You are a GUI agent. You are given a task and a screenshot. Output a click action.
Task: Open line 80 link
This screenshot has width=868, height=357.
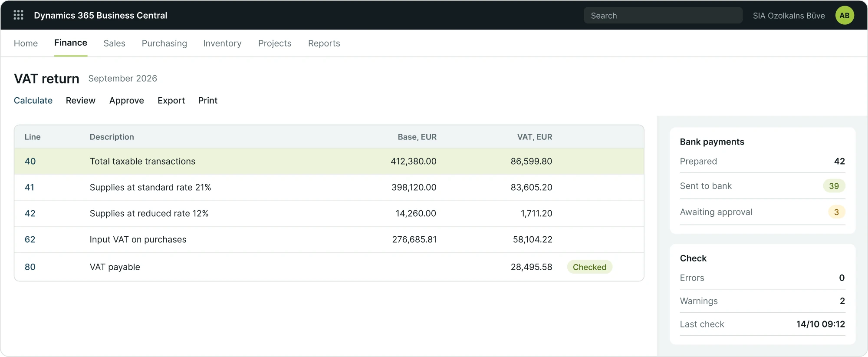(30, 267)
